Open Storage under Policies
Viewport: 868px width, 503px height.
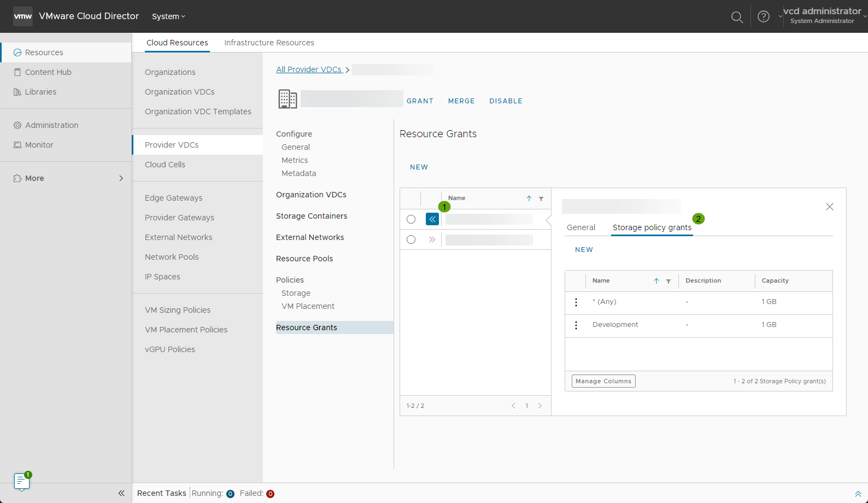[296, 293]
